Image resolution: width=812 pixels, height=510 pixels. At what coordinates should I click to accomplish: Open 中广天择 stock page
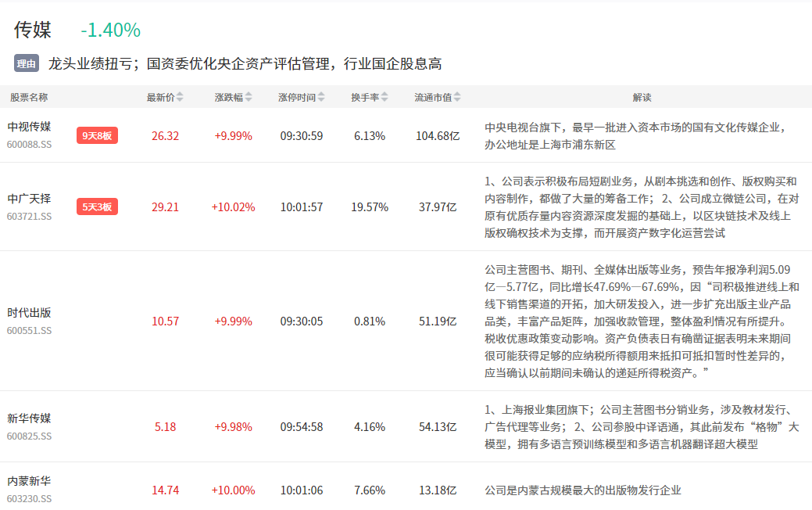tap(30, 198)
